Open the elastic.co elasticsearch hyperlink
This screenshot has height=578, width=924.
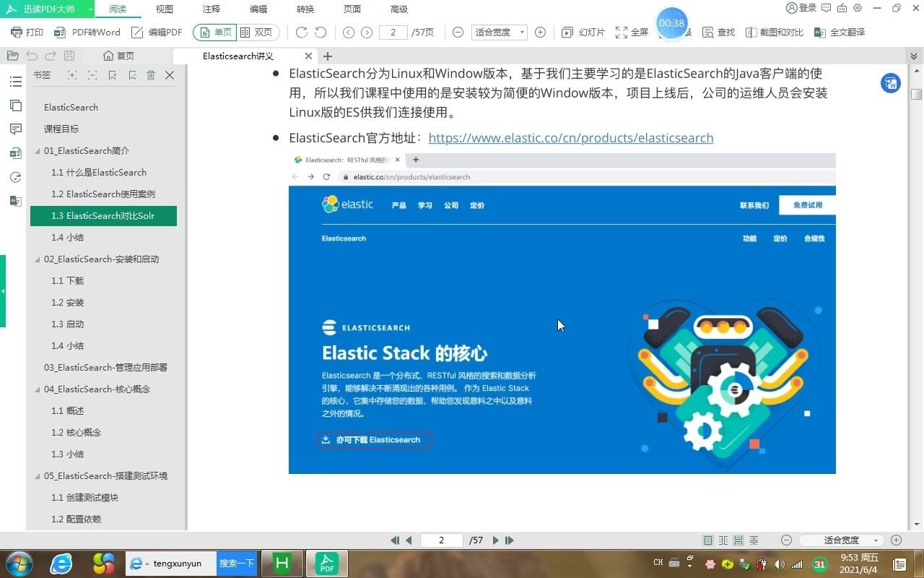[x=571, y=138]
